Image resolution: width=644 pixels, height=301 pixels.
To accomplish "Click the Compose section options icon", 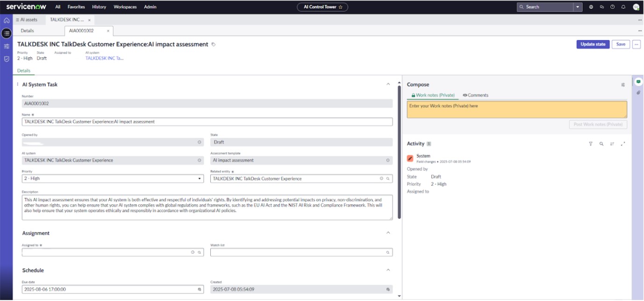I will (x=623, y=85).
